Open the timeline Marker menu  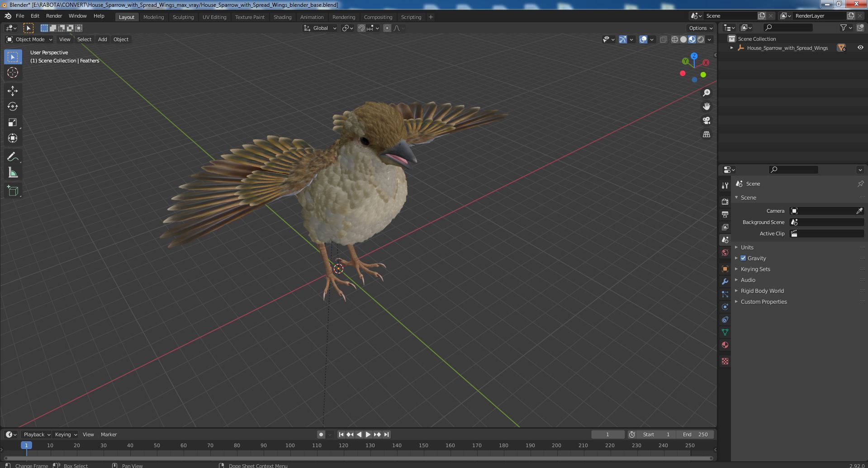pos(109,435)
